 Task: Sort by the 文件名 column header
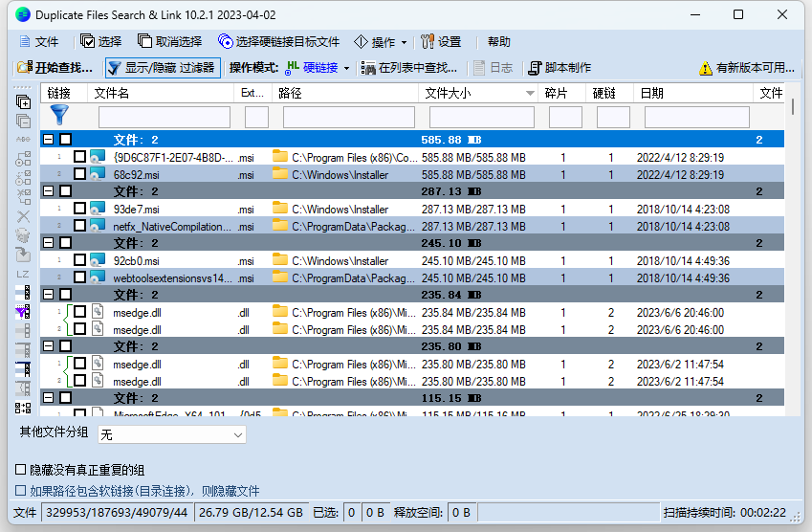click(161, 93)
